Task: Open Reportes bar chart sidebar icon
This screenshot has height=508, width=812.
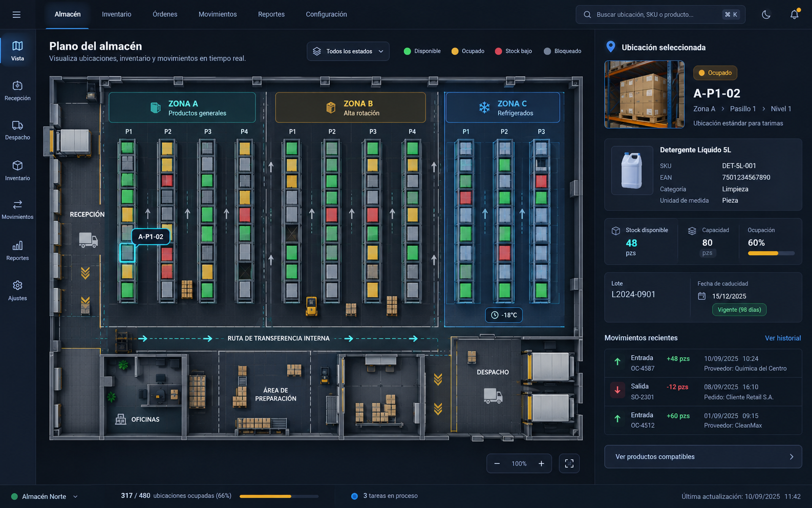Action: 17,245
